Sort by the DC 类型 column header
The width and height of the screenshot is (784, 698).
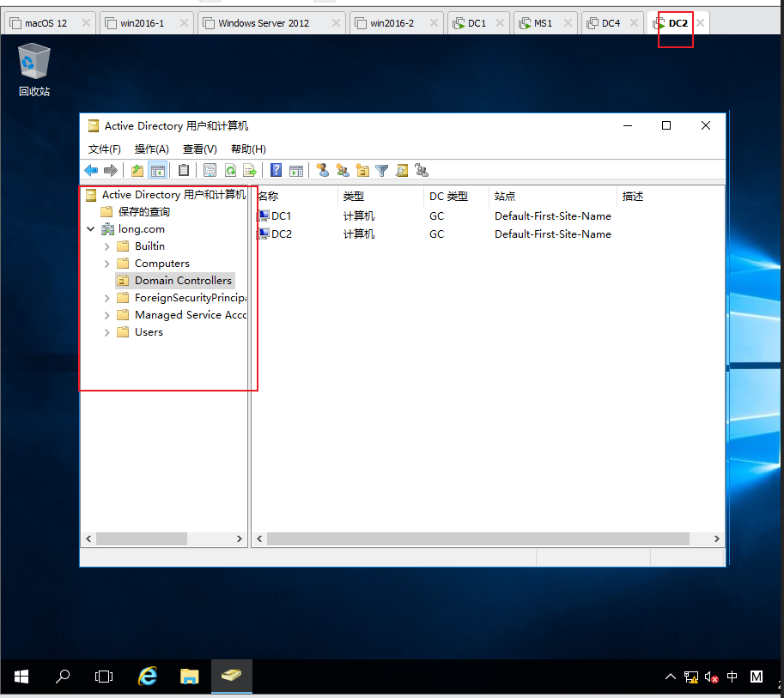tap(456, 197)
